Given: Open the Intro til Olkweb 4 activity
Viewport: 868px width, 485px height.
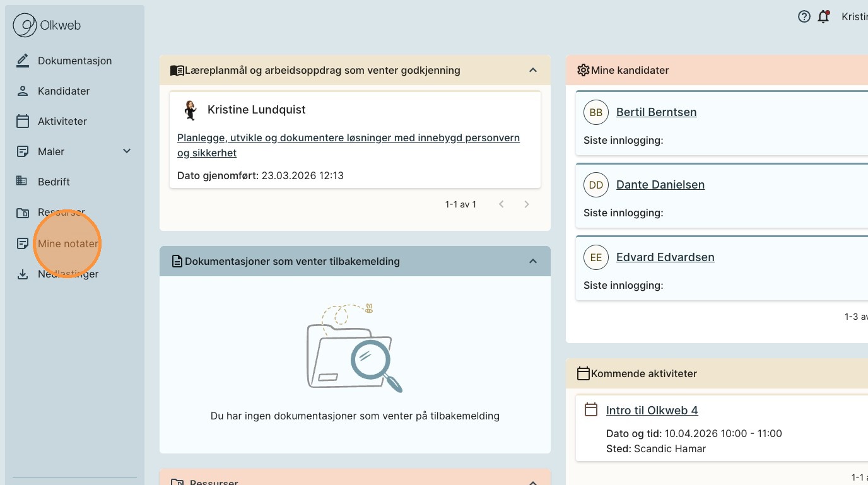Looking at the screenshot, I should (x=652, y=411).
